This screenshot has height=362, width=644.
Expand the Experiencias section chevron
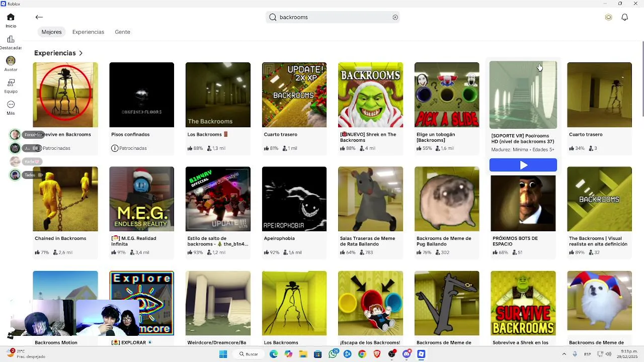click(x=80, y=53)
